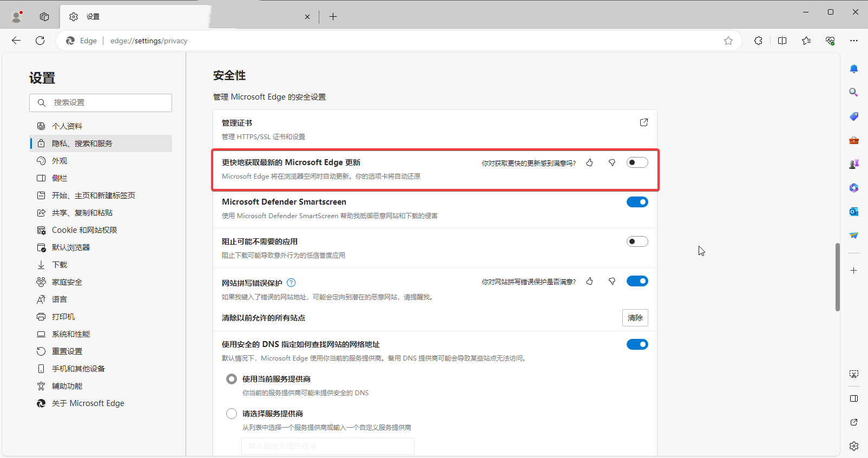Open sidebar Search icon
868x458 pixels.
(x=854, y=93)
